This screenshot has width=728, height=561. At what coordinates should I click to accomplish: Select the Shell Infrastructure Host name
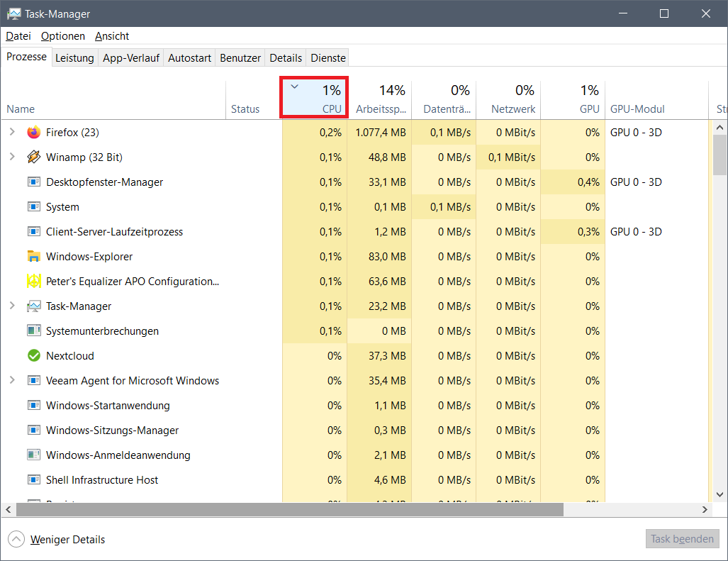[x=102, y=479]
